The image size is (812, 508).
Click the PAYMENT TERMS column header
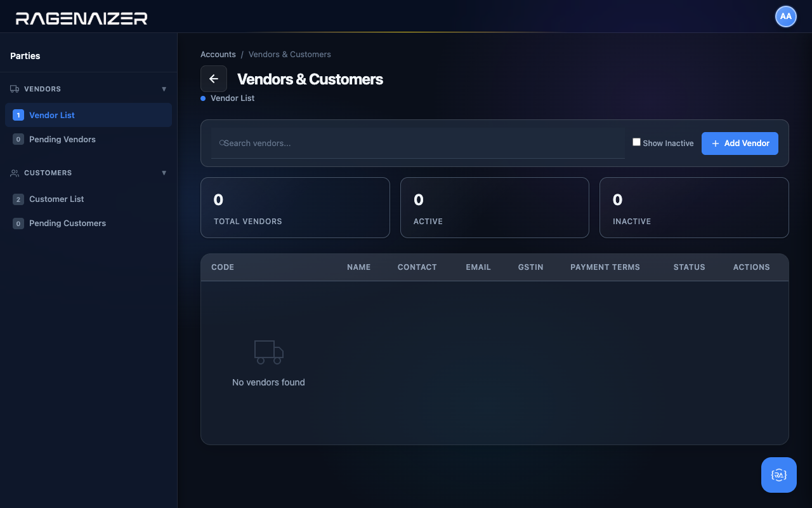coord(605,267)
